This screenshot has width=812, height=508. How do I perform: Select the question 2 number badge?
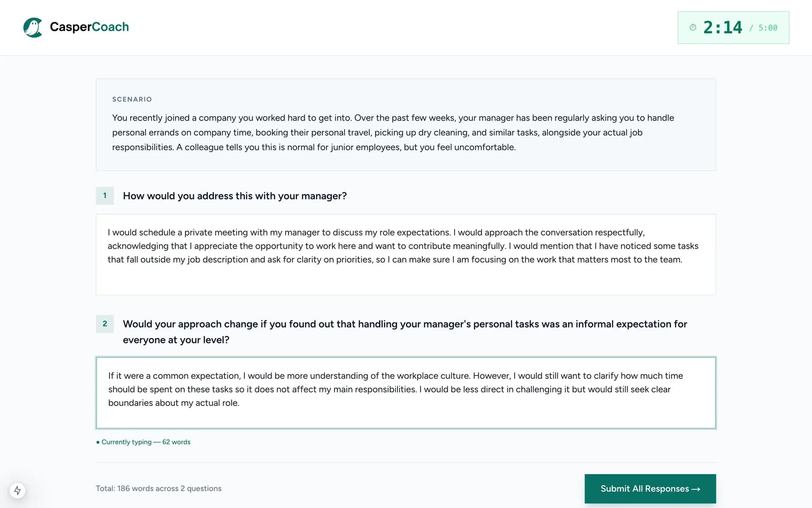pyautogui.click(x=105, y=324)
